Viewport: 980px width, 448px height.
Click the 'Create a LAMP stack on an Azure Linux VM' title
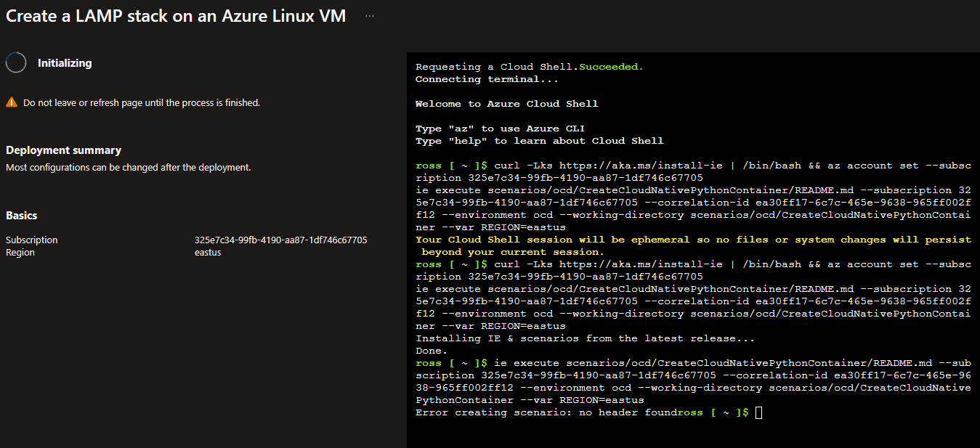176,16
